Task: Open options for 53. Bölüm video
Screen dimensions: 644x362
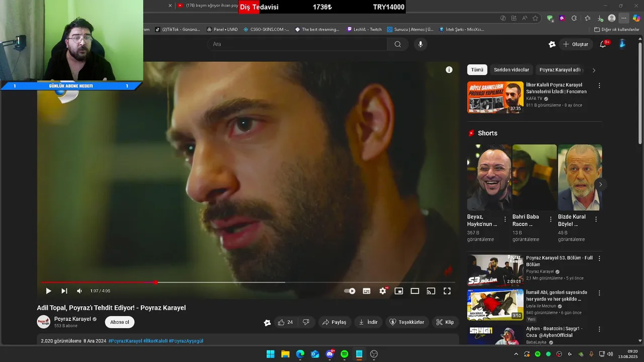Action: point(599,258)
